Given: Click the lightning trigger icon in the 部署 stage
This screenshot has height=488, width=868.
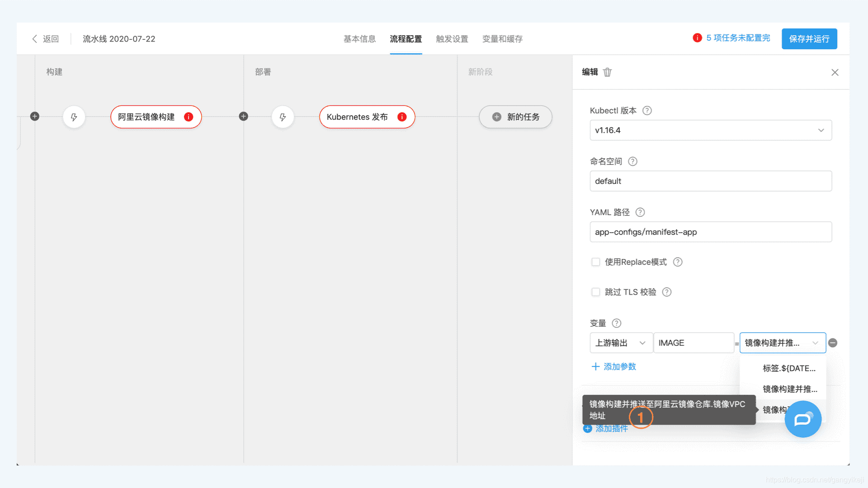Looking at the screenshot, I should click(283, 117).
